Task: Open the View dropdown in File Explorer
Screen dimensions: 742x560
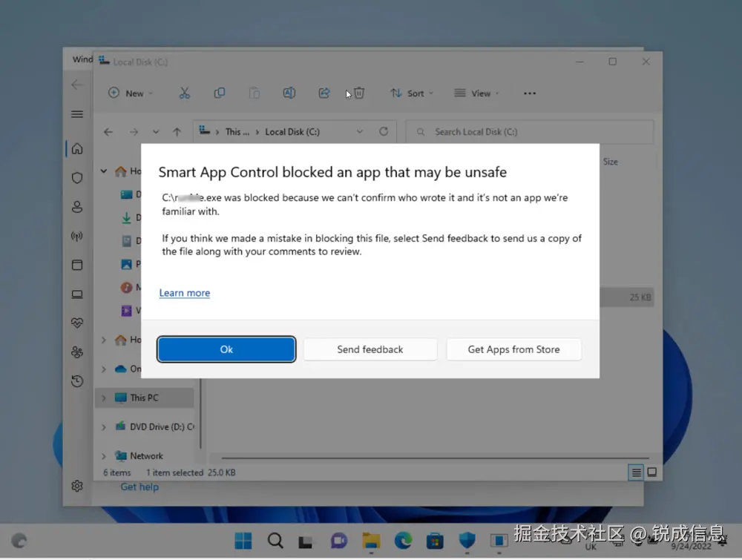Action: pyautogui.click(x=476, y=93)
